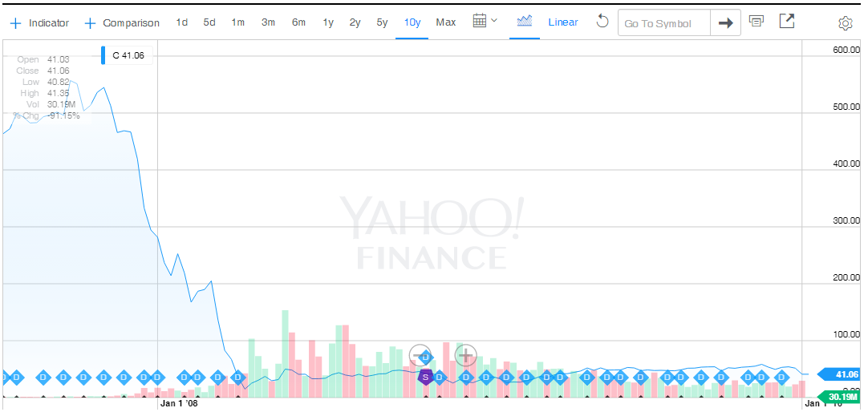The height and width of the screenshot is (412, 868).
Task: Add a Comparison symbol
Action: click(x=123, y=22)
